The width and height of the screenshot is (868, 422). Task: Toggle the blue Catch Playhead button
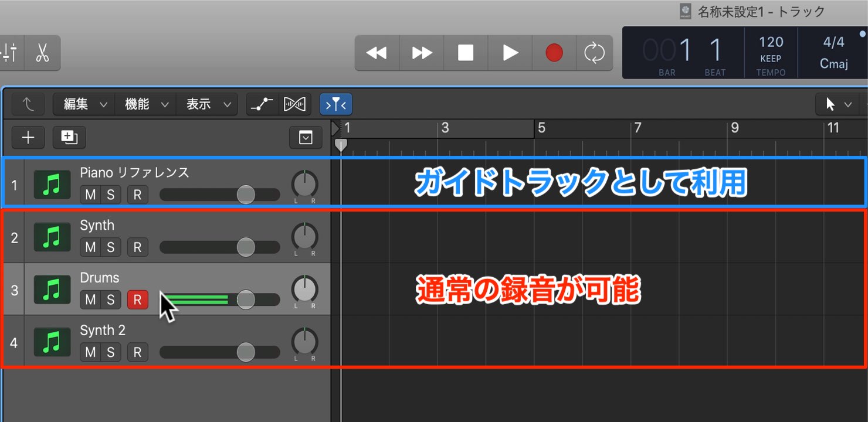click(x=335, y=104)
